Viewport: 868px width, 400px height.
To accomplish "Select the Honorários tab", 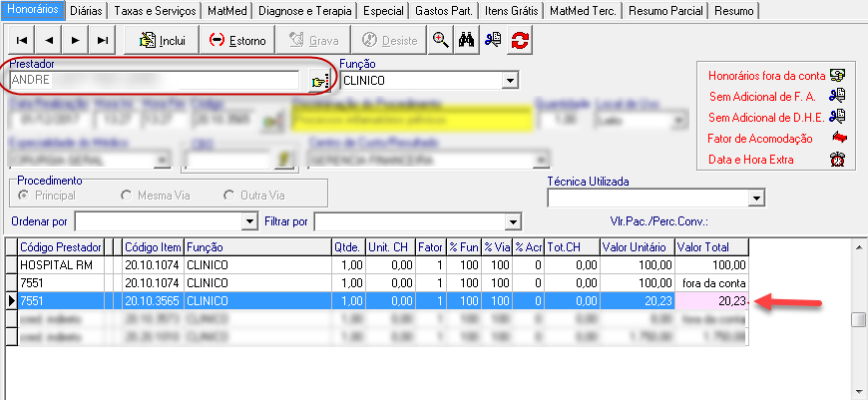I will [33, 9].
